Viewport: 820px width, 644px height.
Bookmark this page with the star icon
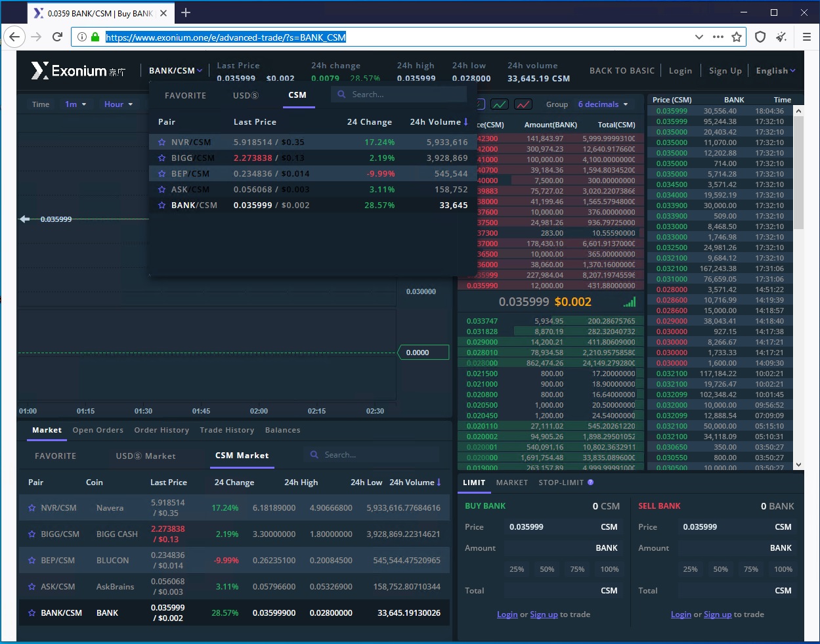(737, 37)
